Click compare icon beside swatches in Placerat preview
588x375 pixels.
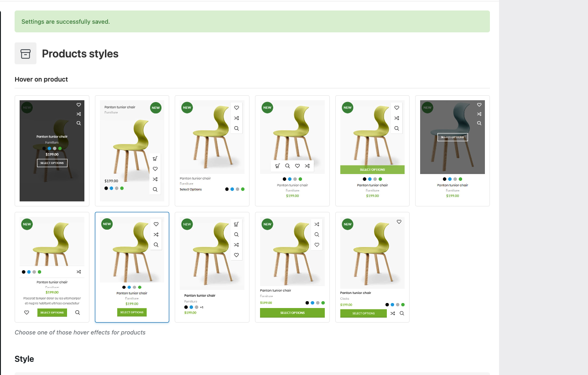(x=78, y=272)
